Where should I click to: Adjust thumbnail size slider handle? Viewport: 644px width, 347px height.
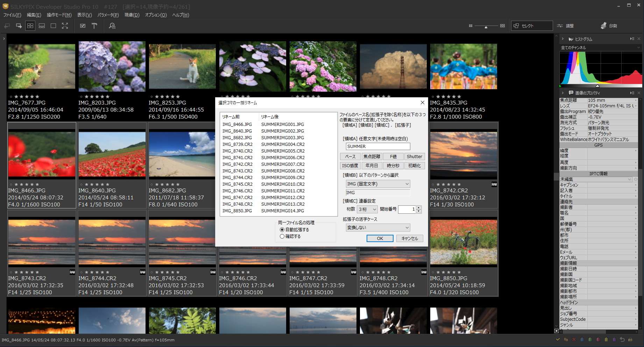486,27
